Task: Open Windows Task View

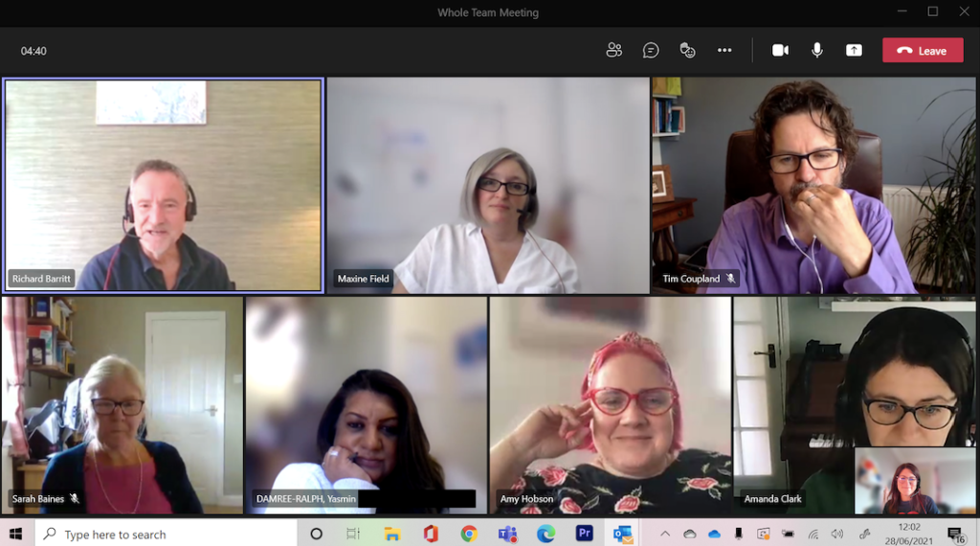Action: 353,534
